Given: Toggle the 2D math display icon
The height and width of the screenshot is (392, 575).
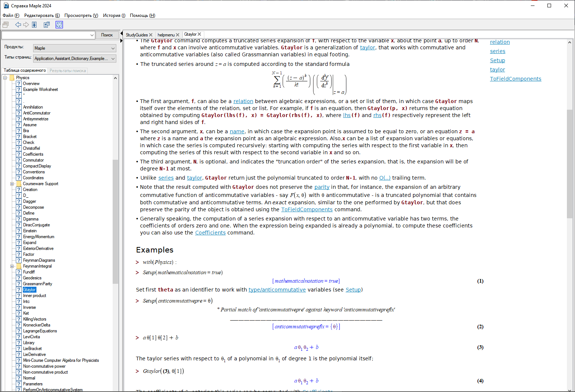Looking at the screenshot, I should click(x=59, y=25).
